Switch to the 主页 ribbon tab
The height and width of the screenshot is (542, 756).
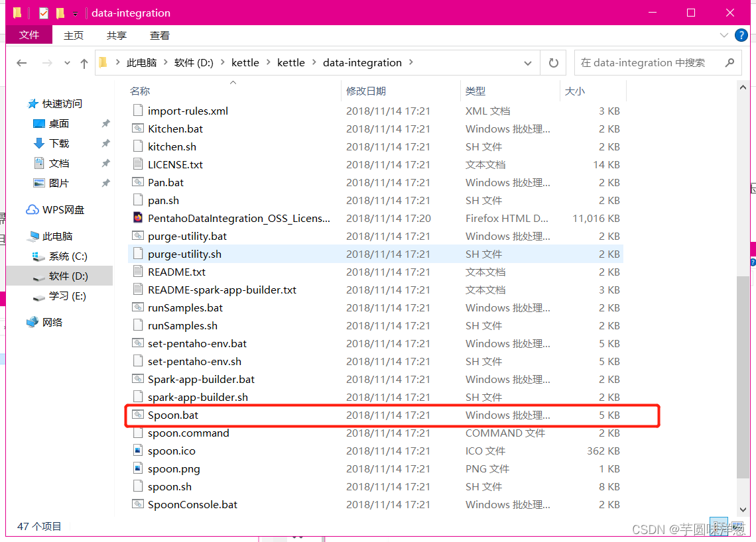(74, 35)
